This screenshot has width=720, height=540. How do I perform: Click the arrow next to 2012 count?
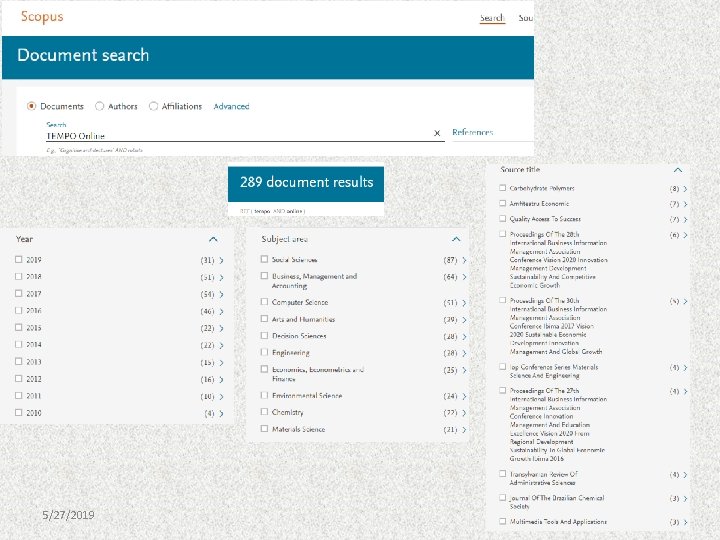[221, 380]
